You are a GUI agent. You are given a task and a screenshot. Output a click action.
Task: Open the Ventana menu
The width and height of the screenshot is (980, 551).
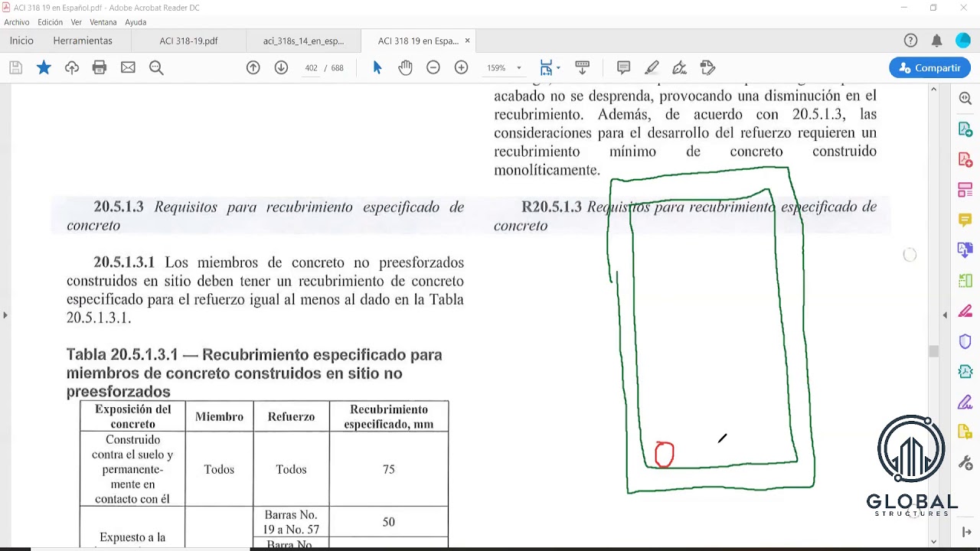[x=103, y=22]
